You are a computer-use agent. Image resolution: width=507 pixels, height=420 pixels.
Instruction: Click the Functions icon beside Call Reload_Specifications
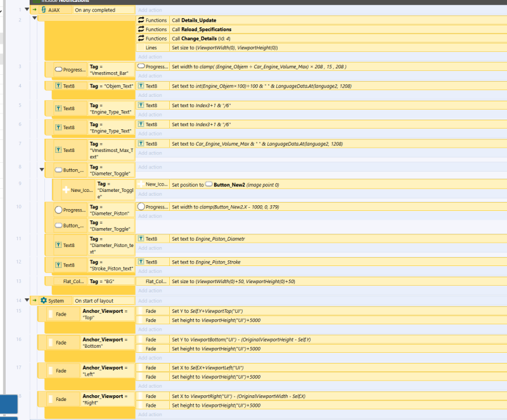[x=141, y=29]
